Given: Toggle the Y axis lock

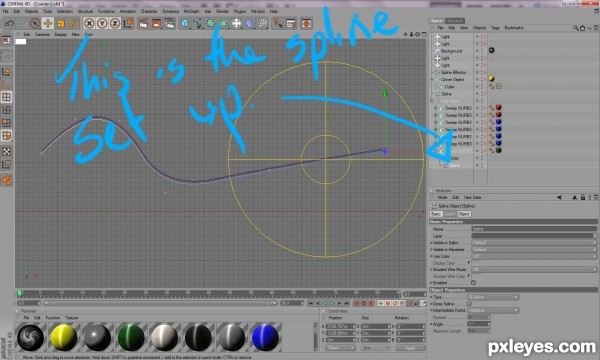Looking at the screenshot, I should coord(102,24).
